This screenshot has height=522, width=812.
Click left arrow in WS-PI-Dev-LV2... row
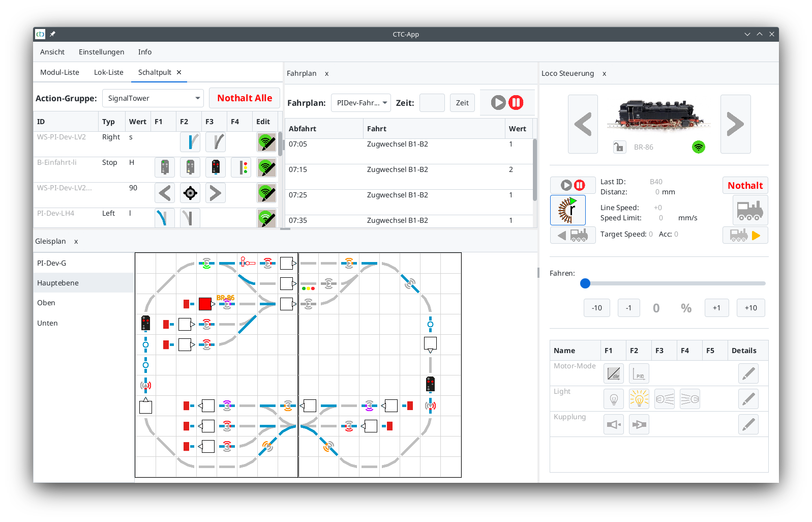point(165,193)
